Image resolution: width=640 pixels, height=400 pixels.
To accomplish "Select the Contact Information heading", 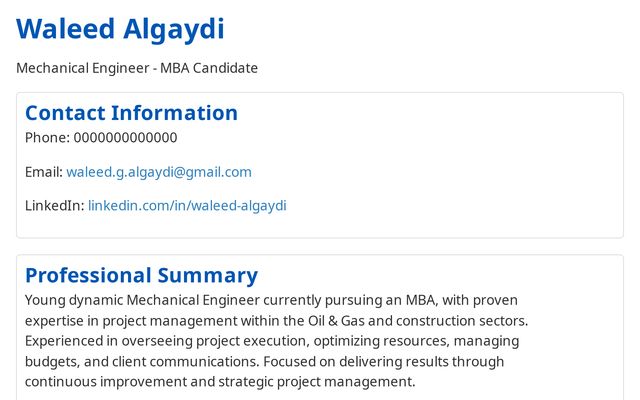I will pos(131,113).
